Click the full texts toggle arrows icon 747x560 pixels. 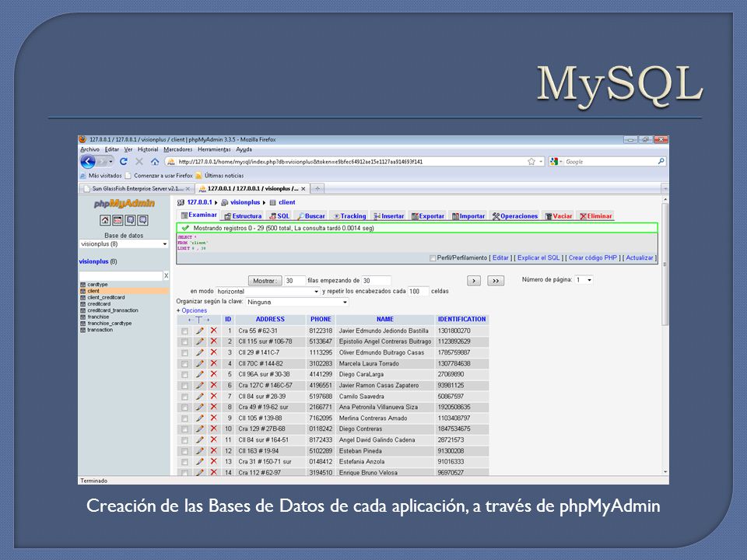pos(198,320)
